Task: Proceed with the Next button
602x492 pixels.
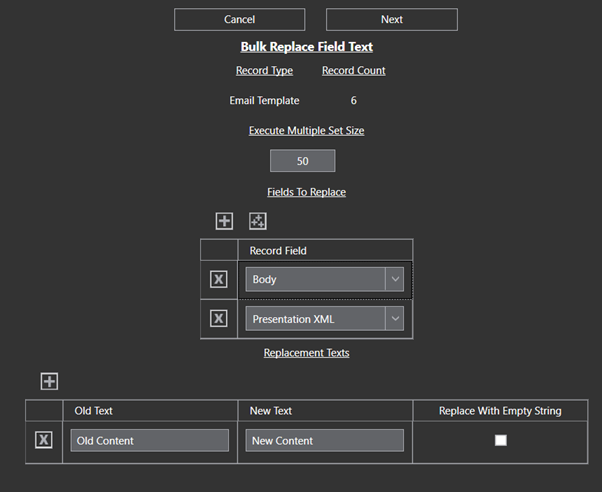Action: tap(391, 19)
